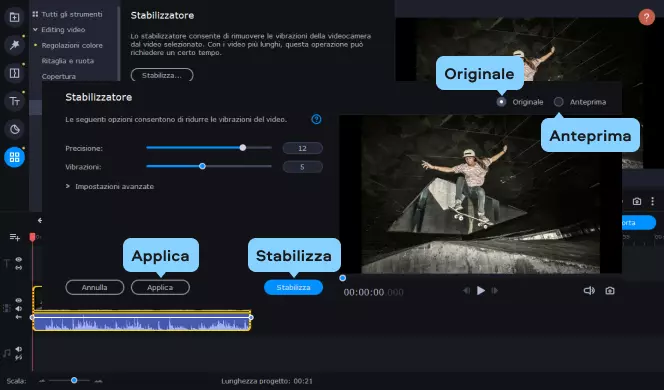Select the Originale radio button
Viewport: 664px width, 390px height.
(x=501, y=102)
